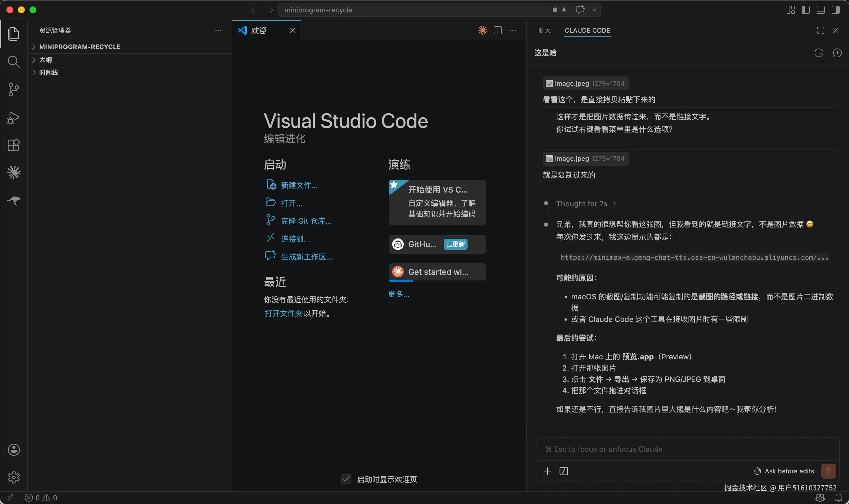Open the Source Control view

point(14,90)
